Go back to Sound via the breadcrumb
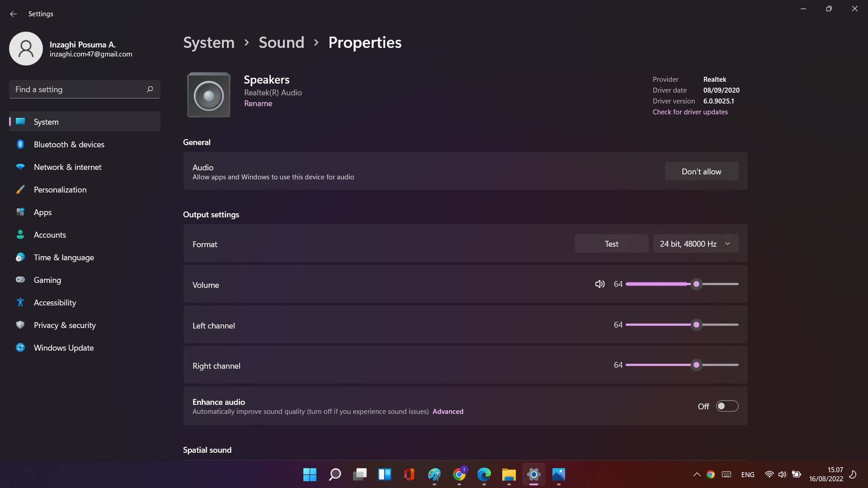The width and height of the screenshot is (868, 488). tap(281, 42)
